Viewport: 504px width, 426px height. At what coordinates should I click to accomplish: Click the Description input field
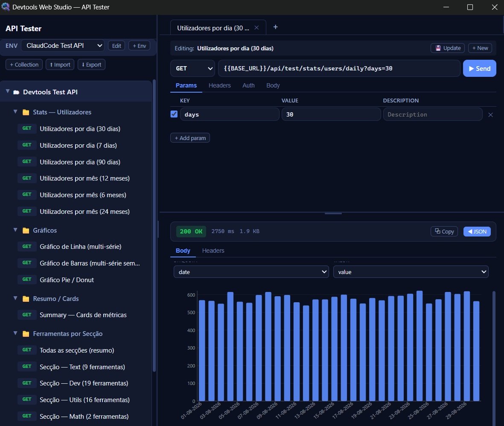(433, 114)
